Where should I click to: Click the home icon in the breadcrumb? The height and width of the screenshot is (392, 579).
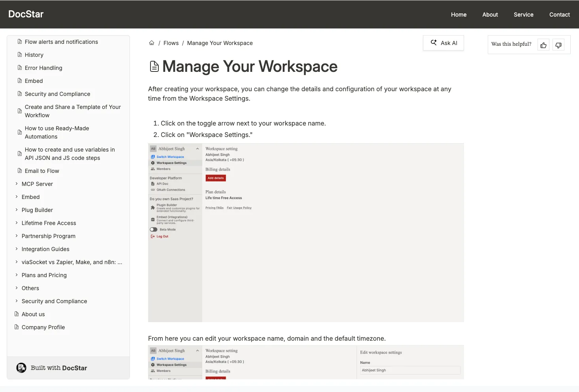point(152,43)
